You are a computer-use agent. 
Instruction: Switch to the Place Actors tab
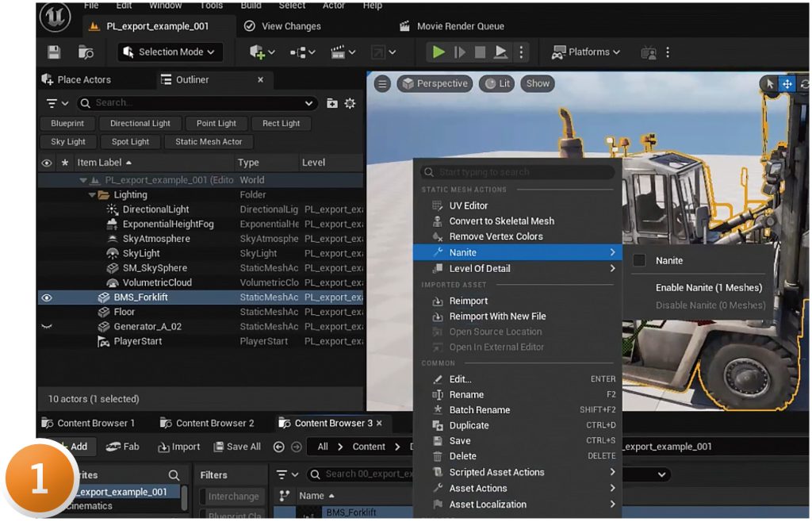point(77,80)
